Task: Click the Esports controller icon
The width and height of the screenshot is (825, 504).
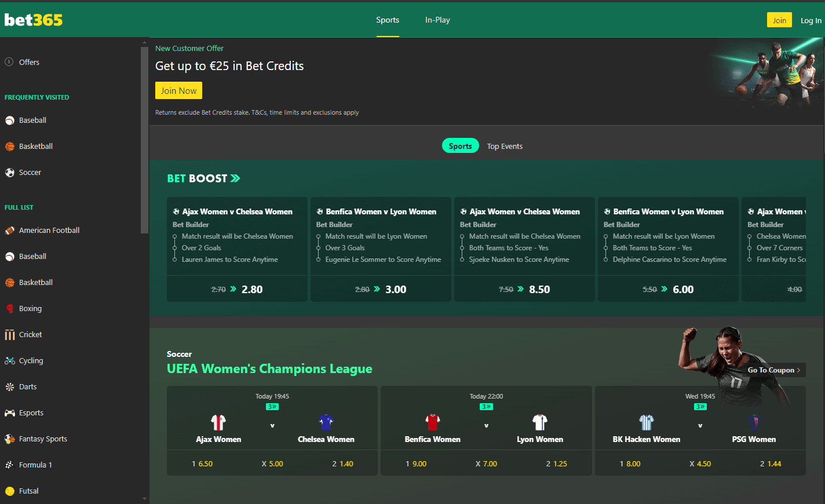Action: pos(10,413)
